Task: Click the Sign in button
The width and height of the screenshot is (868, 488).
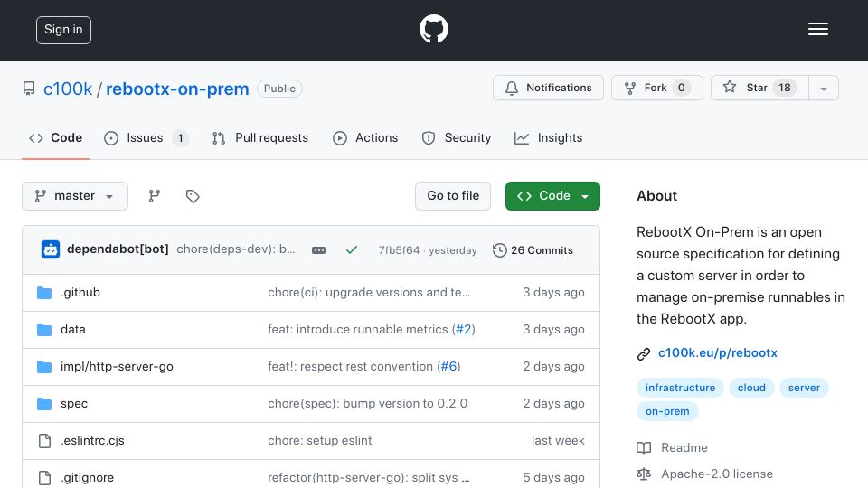Action: [63, 30]
